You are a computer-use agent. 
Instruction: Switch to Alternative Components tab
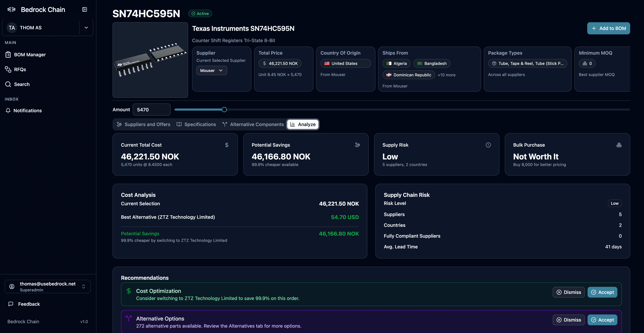[253, 125]
